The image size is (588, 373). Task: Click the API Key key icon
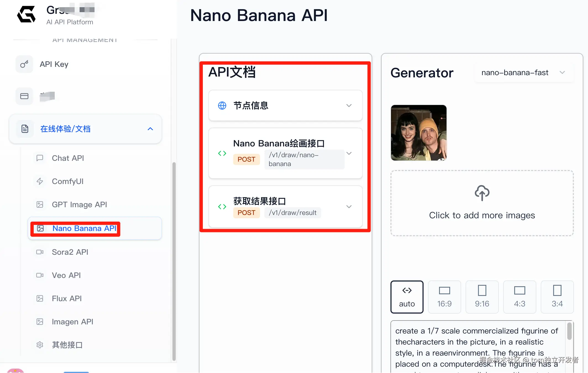24,64
